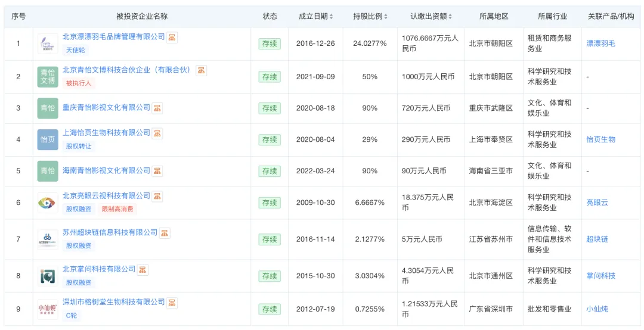Click the 股权转让 tag under 上海怡页生物
The height and width of the screenshot is (330, 644).
tap(79, 146)
